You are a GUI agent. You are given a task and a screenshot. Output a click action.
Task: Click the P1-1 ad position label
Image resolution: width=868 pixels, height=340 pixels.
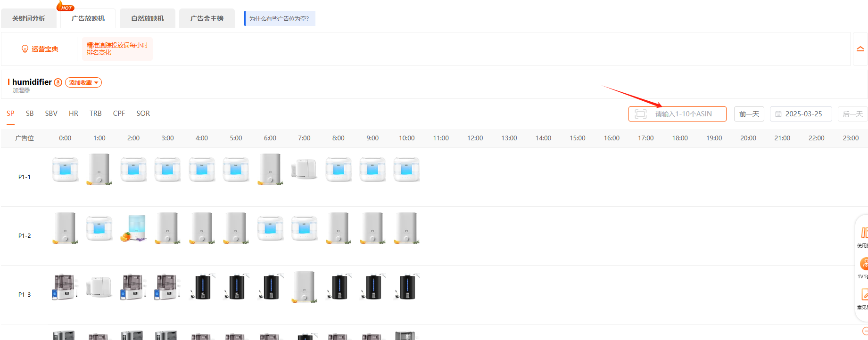25,177
